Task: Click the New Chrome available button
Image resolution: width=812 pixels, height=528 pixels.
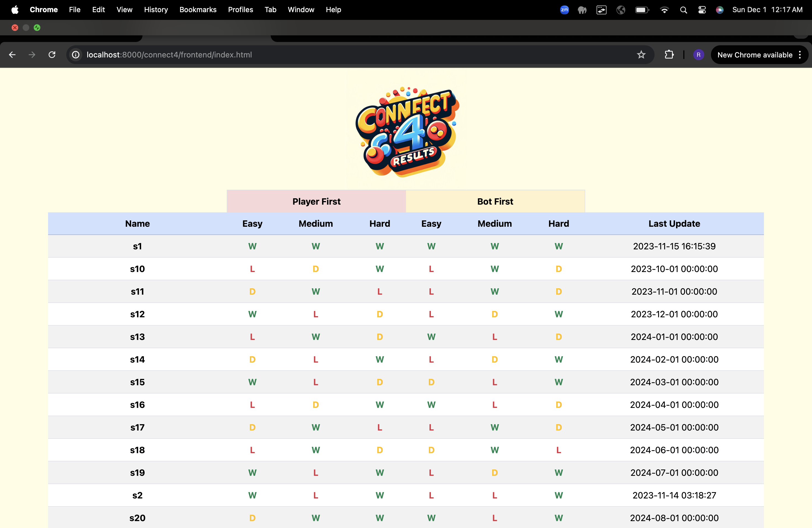Action: 755,55
